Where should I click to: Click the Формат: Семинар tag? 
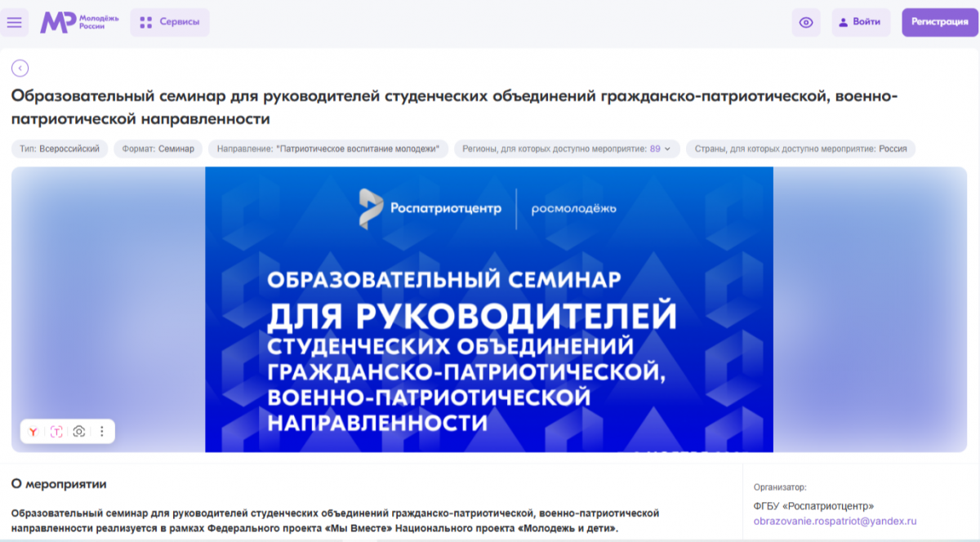click(158, 149)
